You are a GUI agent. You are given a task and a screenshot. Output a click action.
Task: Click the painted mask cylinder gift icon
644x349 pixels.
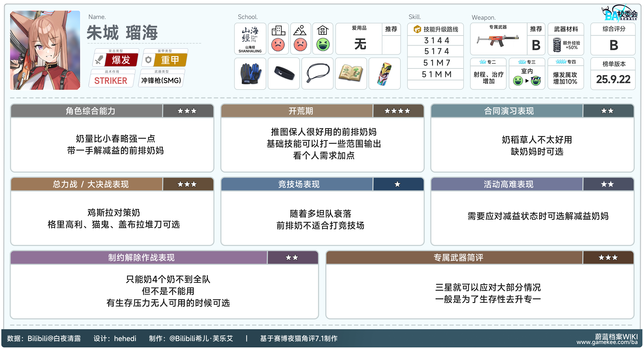[x=384, y=74]
